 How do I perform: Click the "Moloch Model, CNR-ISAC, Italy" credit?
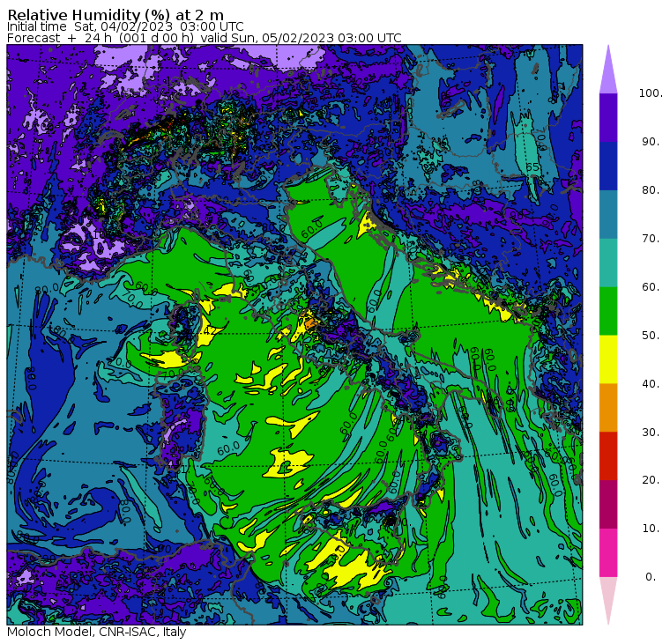click(x=97, y=632)
